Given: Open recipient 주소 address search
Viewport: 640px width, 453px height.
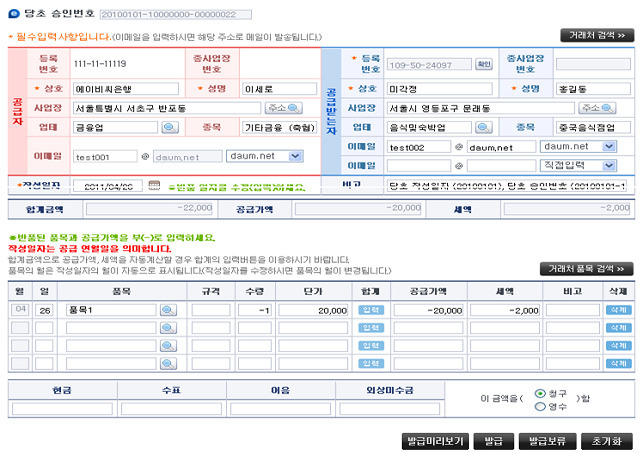Looking at the screenshot, I should point(597,108).
